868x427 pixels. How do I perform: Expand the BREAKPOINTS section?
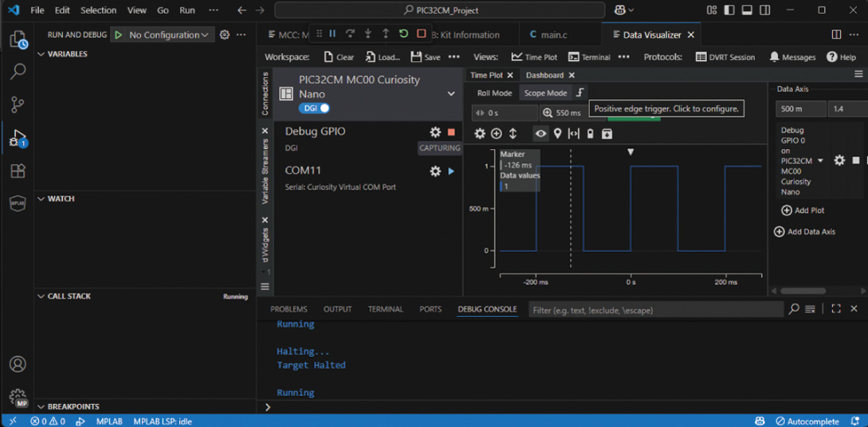(72, 406)
